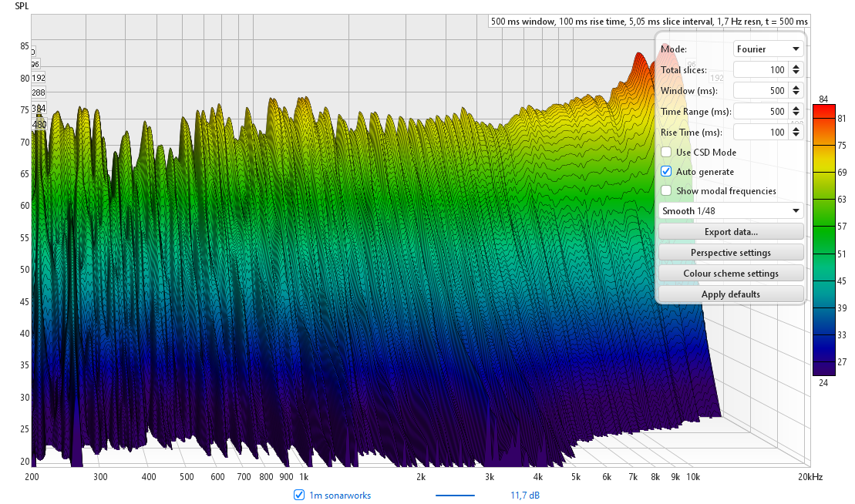Screen dimensions: 855x504
Task: Decrease Rise Time (ms) with down arrow
Action: point(796,135)
